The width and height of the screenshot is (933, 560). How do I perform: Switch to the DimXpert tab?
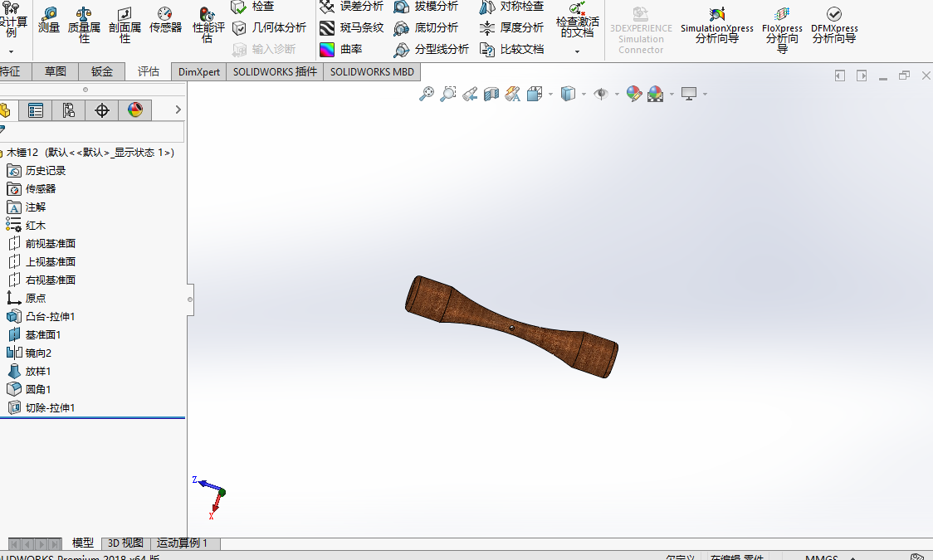(198, 71)
